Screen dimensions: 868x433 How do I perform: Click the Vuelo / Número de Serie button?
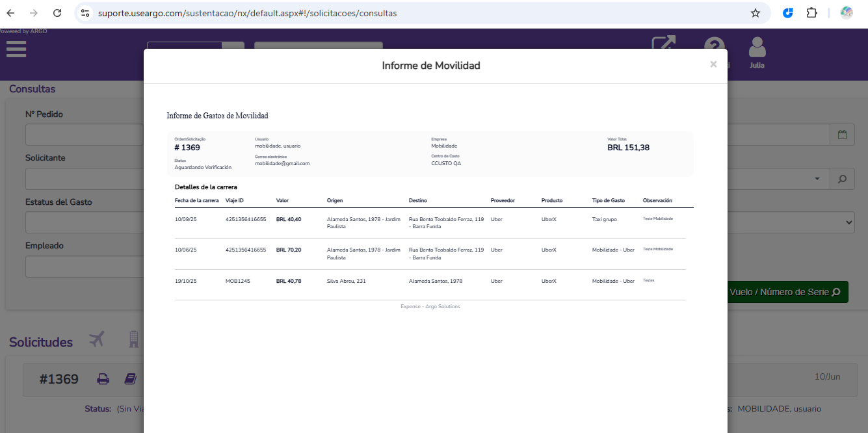787,292
